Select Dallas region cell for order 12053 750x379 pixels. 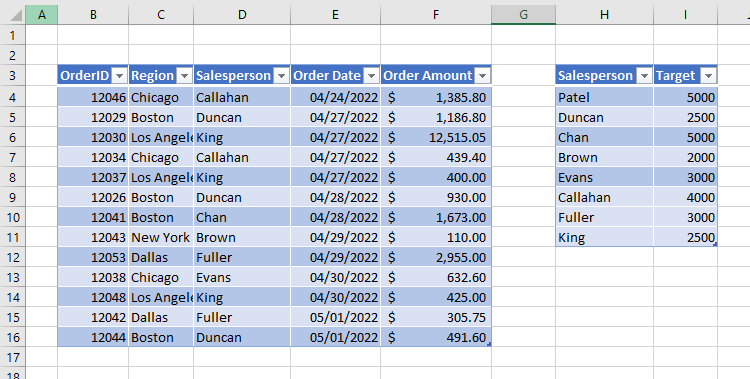161,257
